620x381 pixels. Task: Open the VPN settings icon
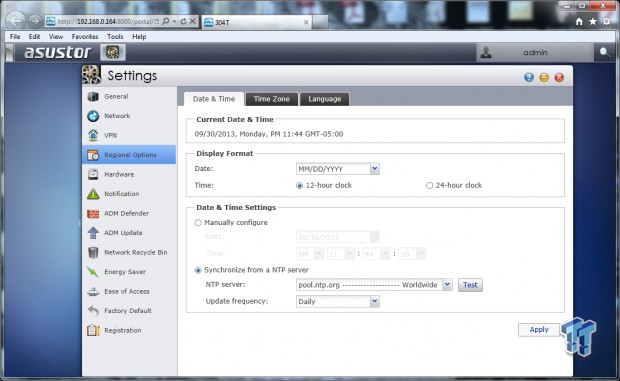point(93,135)
